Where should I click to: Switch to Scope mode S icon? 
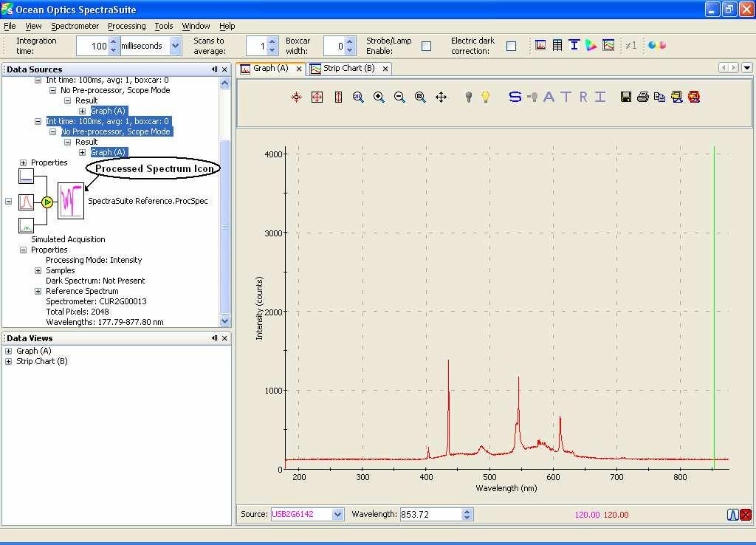pyautogui.click(x=515, y=97)
